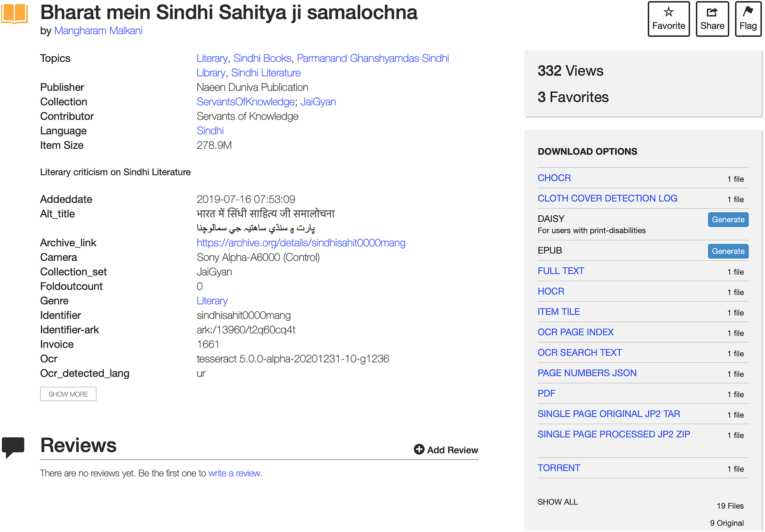
Task: Open author Mangharam Malkani's link
Action: click(x=98, y=31)
